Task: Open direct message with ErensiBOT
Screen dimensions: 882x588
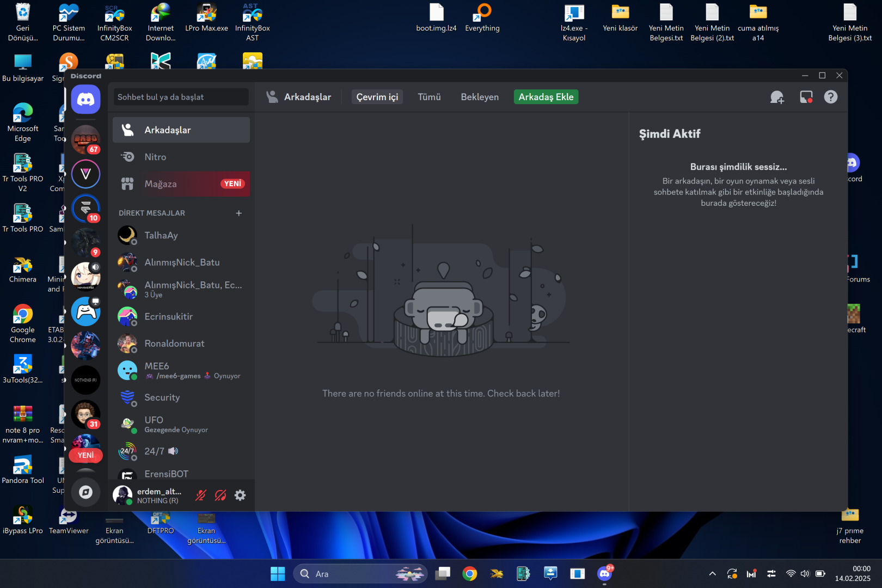Action: tap(181, 474)
